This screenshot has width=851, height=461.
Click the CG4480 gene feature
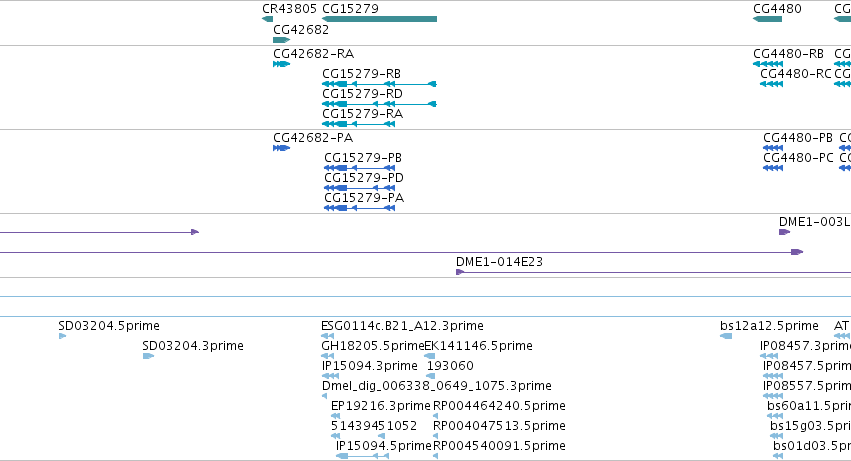(767, 19)
